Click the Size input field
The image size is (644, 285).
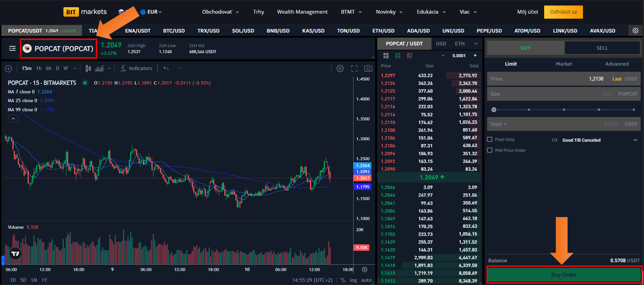coord(546,94)
